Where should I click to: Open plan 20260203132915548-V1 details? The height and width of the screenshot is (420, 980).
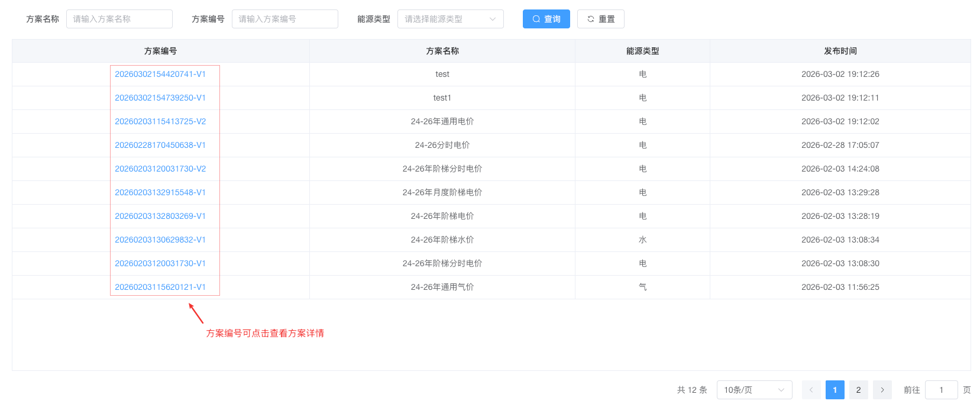(160, 192)
